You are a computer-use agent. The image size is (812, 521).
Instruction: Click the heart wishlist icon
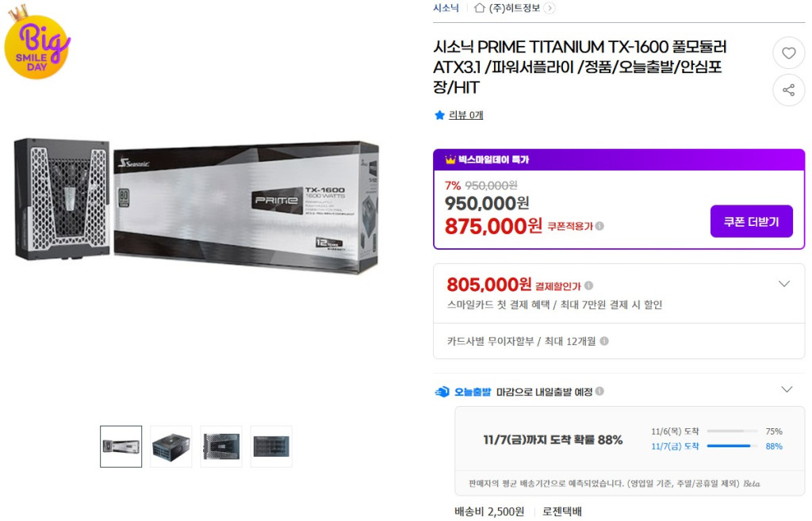tap(788, 53)
